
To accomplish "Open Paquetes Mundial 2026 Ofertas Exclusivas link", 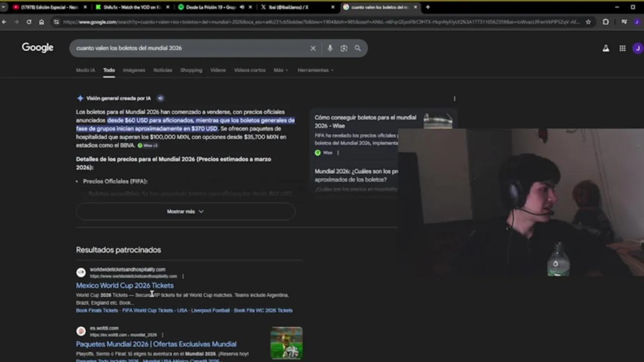I will coord(156,344).
